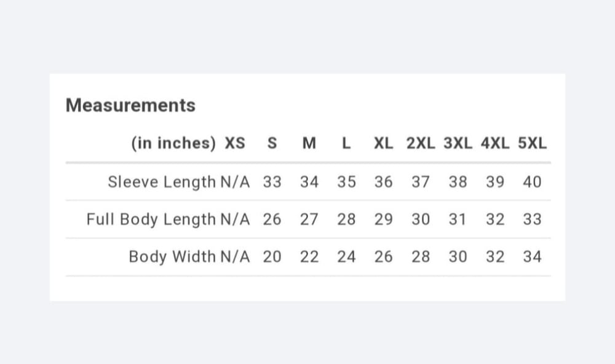Click body width value 34 for 5XL
The height and width of the screenshot is (364, 615).
532,256
